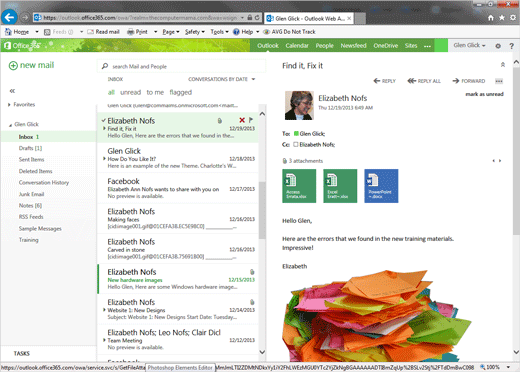Toggle Glen Glick presence indicator in To line
This screenshot has height=372, width=520.
tap(296, 134)
